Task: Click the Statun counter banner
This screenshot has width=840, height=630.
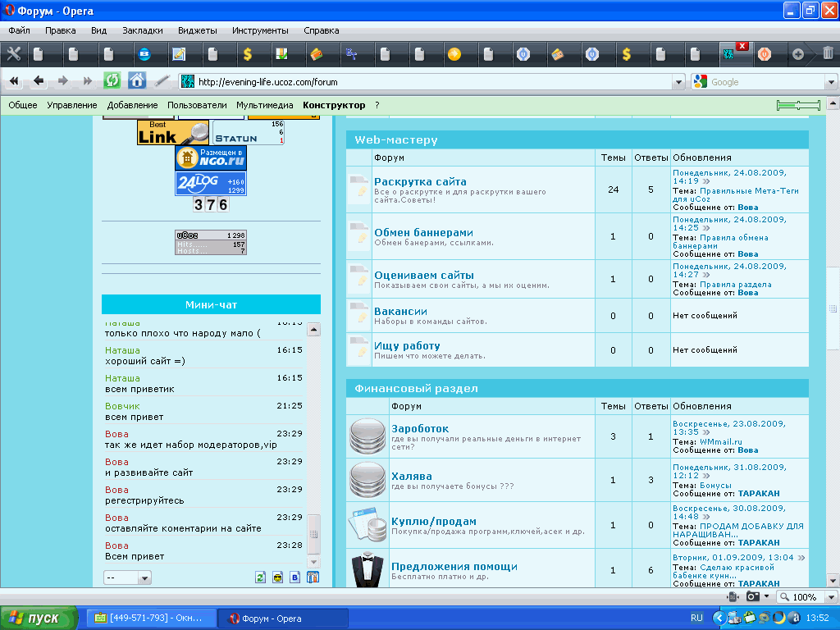Action: [x=248, y=132]
